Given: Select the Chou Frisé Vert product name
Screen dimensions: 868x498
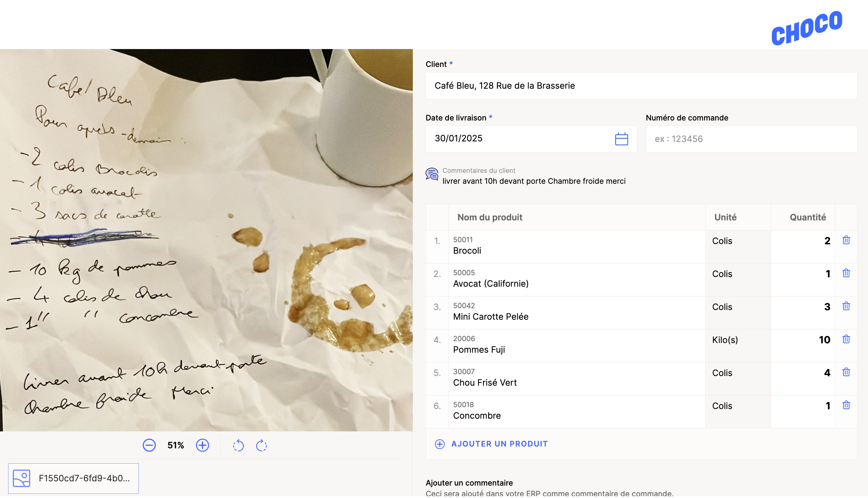Looking at the screenshot, I should point(485,383).
